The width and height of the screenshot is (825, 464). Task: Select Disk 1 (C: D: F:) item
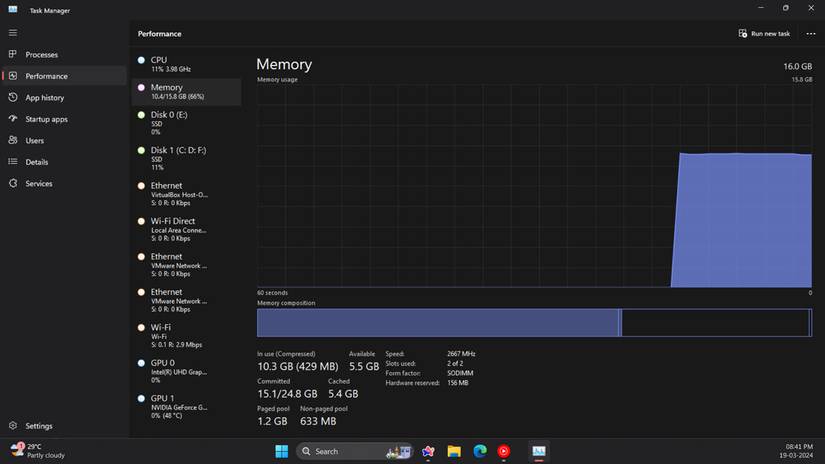pos(186,158)
